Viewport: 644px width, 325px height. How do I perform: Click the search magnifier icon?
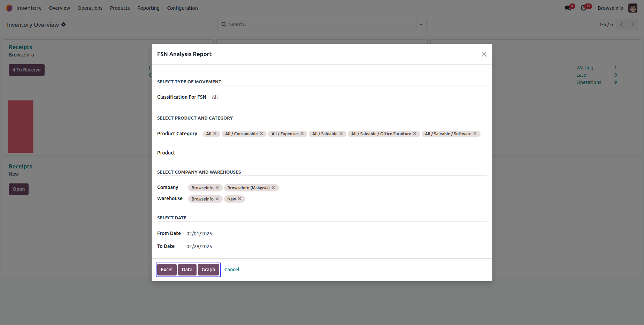224,24
